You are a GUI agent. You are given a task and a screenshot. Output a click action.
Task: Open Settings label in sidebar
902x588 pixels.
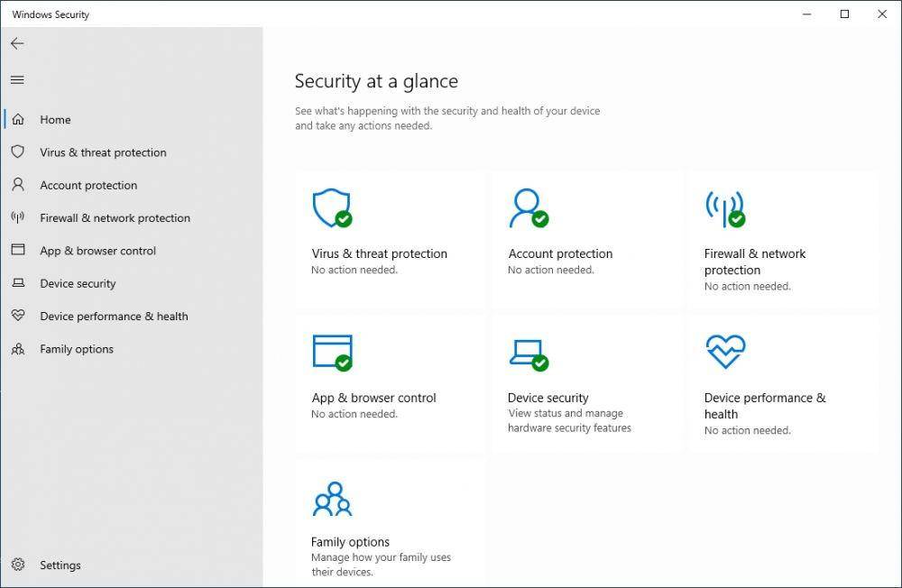click(x=60, y=565)
